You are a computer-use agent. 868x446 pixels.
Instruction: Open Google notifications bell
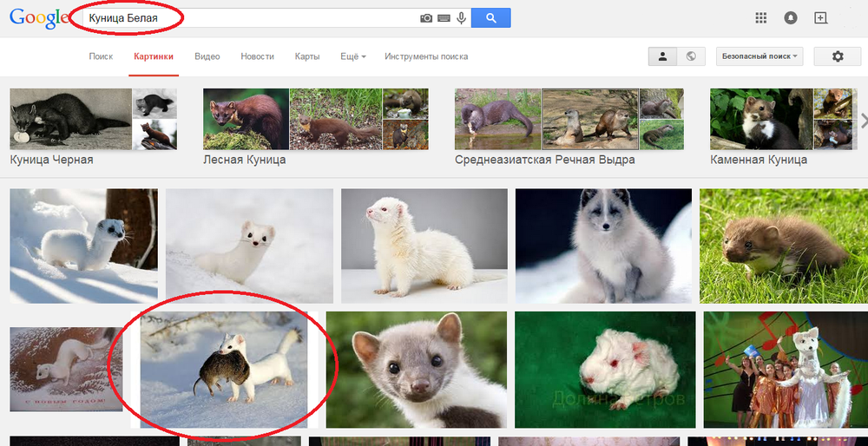point(791,18)
